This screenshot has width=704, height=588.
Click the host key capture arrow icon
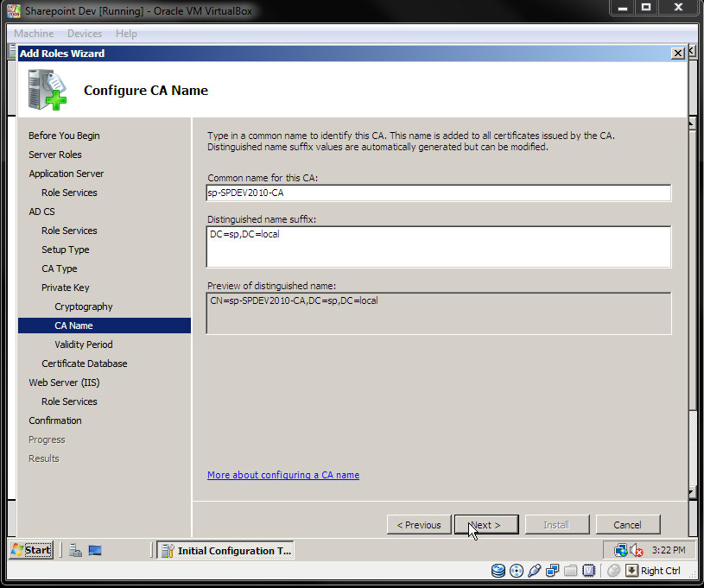[x=631, y=571]
